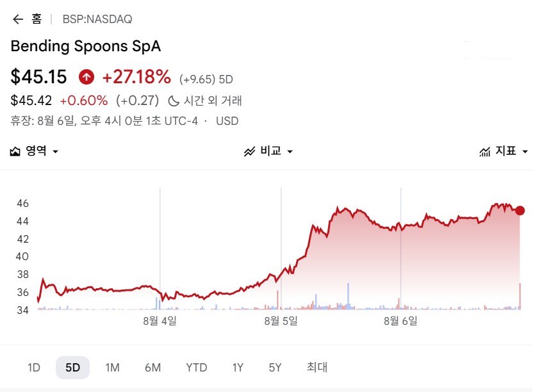The height and width of the screenshot is (392, 537).
Task: Switch to the 1M range
Action: point(112,368)
